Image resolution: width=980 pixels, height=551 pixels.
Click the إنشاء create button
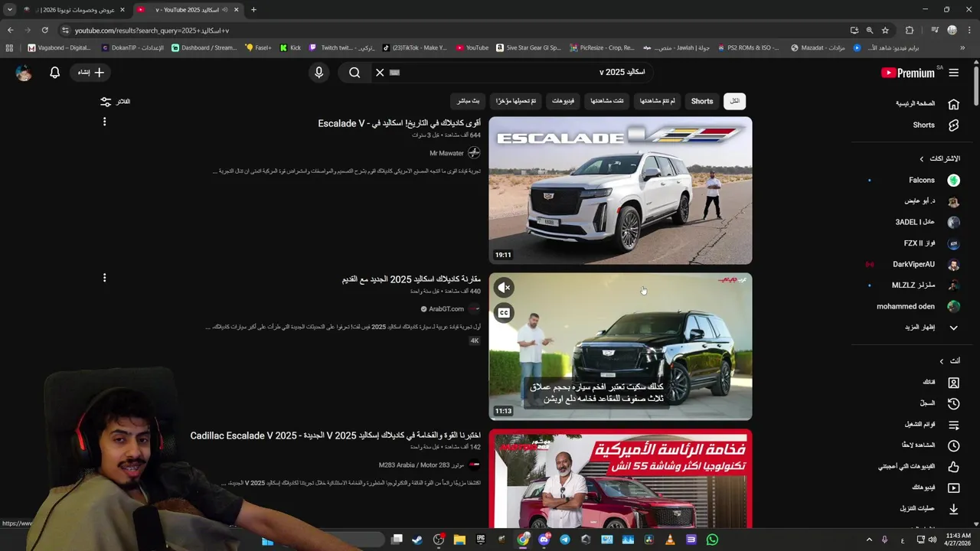click(x=90, y=73)
